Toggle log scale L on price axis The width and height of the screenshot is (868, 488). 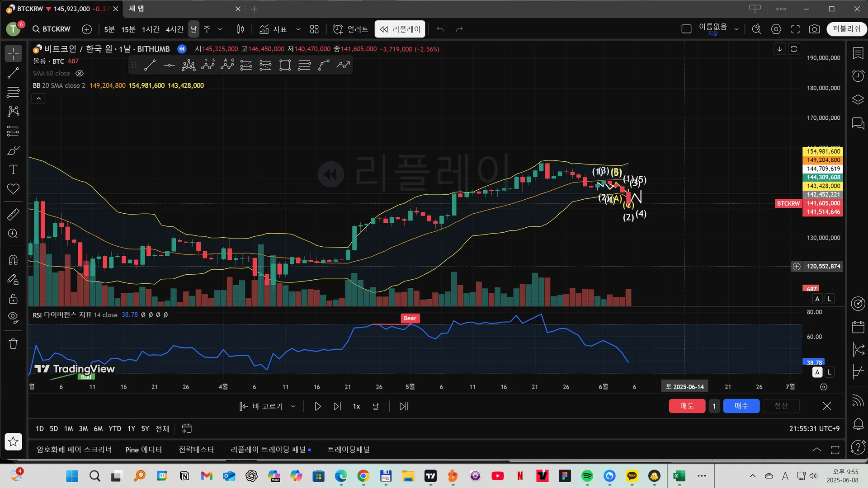(x=829, y=299)
